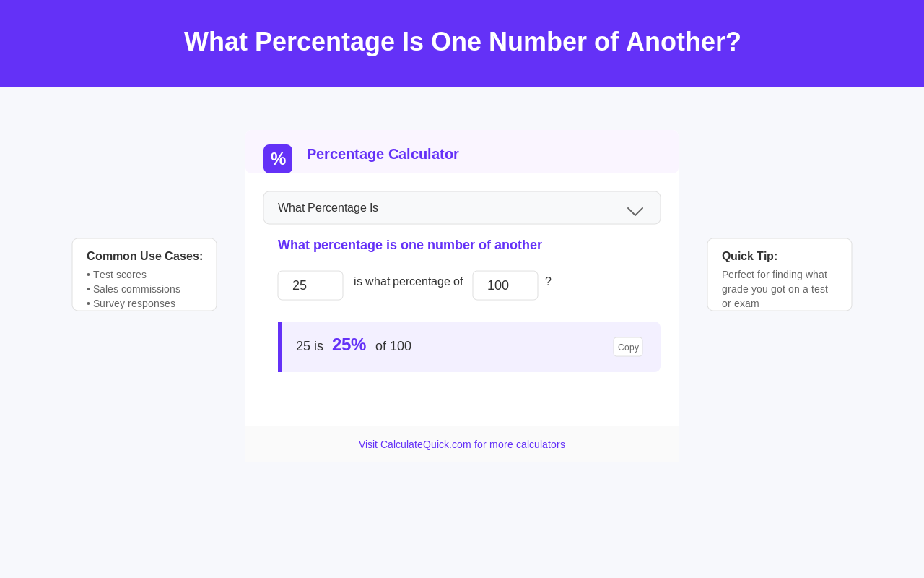Click the "Common Use Cases" heading

click(x=144, y=256)
